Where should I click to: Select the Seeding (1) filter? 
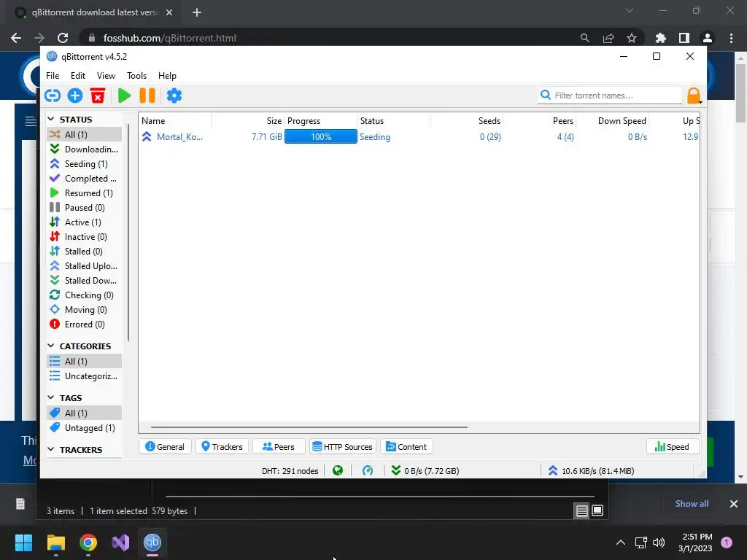85,164
